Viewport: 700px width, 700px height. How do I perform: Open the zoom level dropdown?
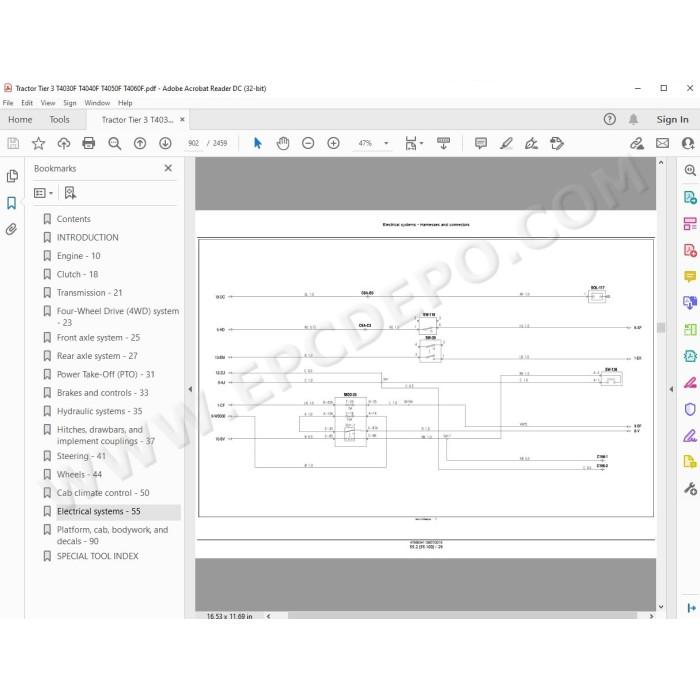386,143
